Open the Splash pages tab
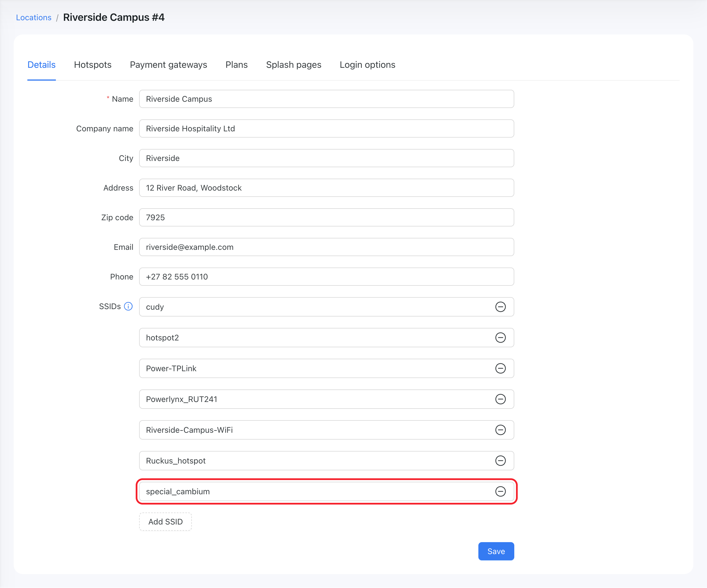Image resolution: width=707 pixels, height=588 pixels. (x=294, y=65)
